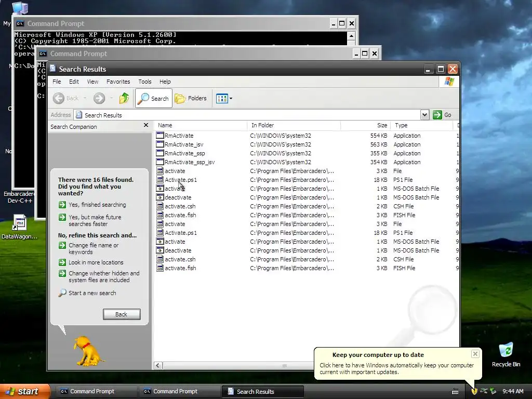Select the second Activate.ps1 file
The height and width of the screenshot is (399, 532).
(x=180, y=233)
